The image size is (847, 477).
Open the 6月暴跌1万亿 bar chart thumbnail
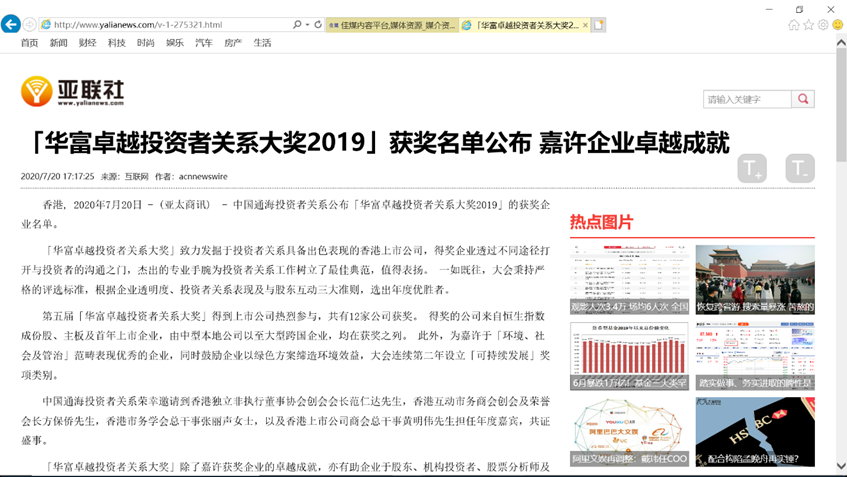click(x=629, y=356)
